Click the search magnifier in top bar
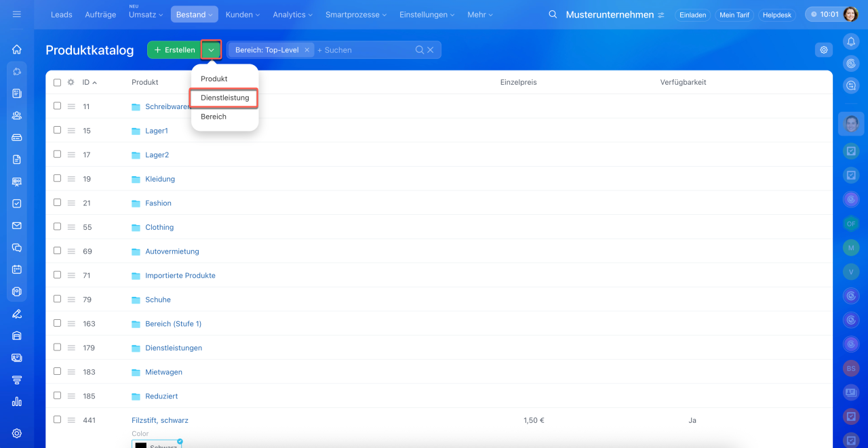This screenshot has width=868, height=448. 553,15
